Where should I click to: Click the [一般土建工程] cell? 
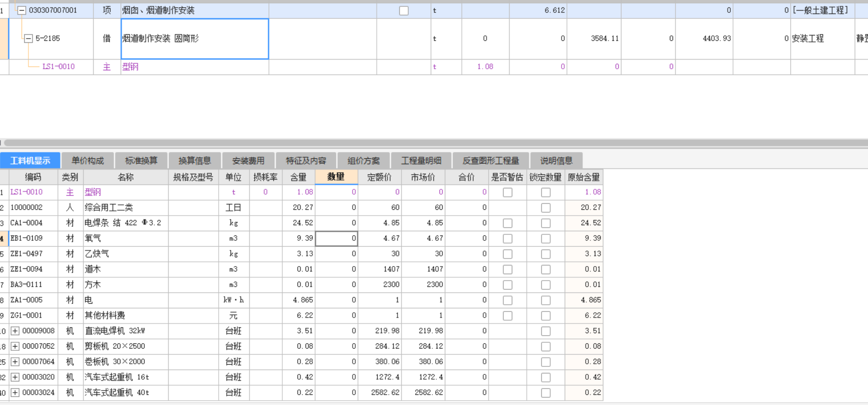point(822,10)
